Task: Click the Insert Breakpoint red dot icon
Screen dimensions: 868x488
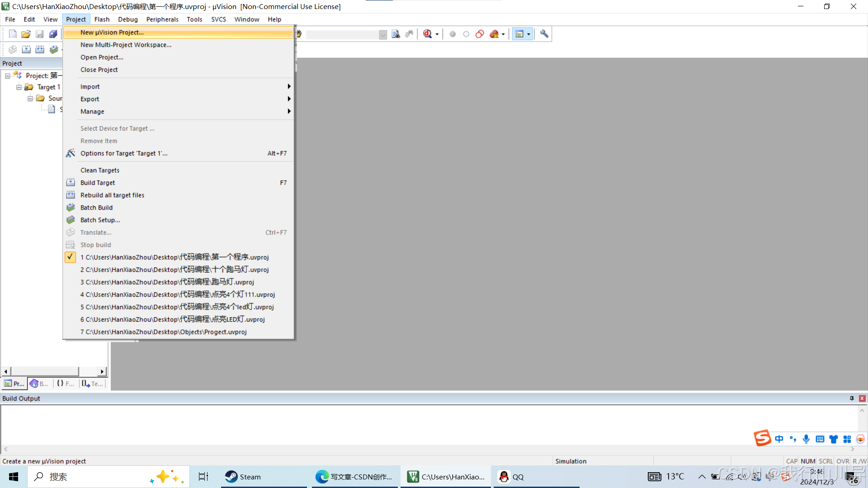Action: point(453,34)
